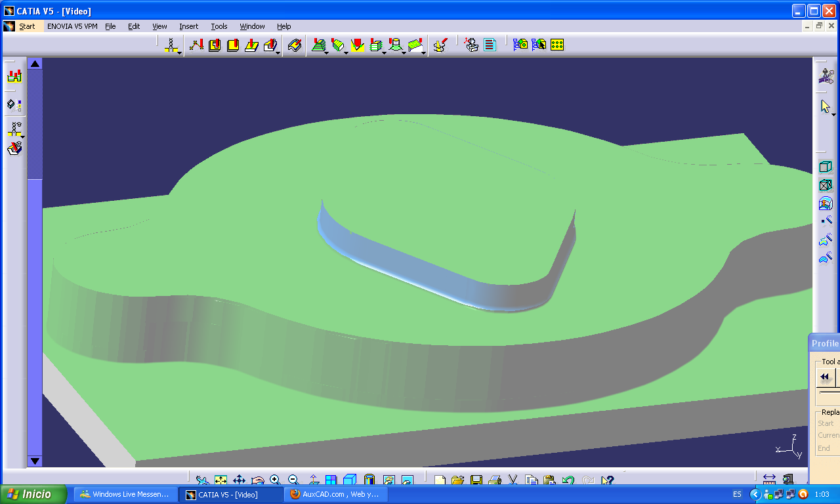Click the Fit All In icon
This screenshot has width=840, height=504.
221,480
